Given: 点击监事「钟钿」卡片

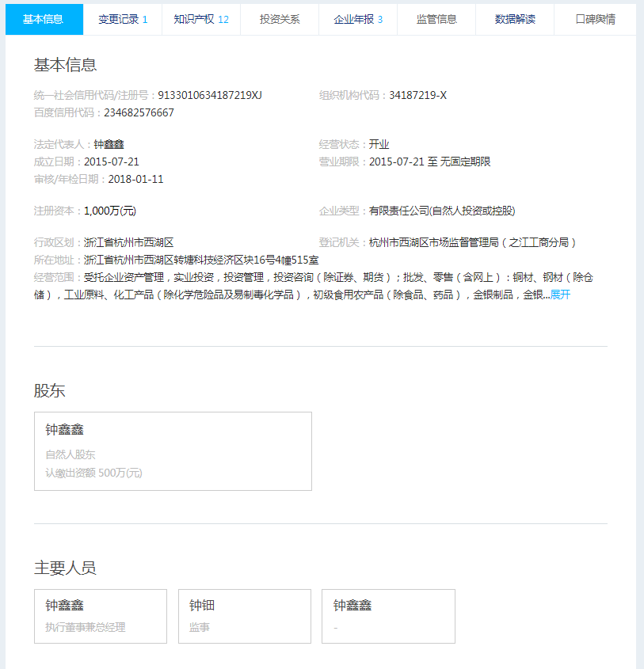Looking at the screenshot, I should click(244, 617).
